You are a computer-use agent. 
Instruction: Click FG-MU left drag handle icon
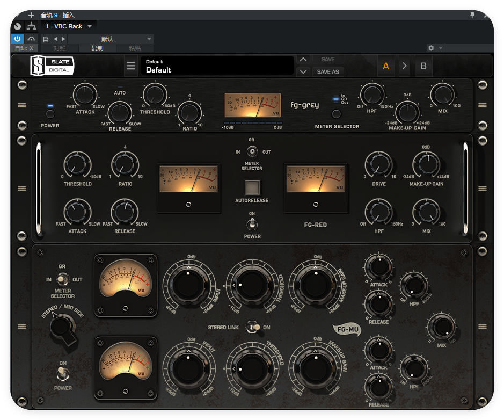click(x=22, y=327)
